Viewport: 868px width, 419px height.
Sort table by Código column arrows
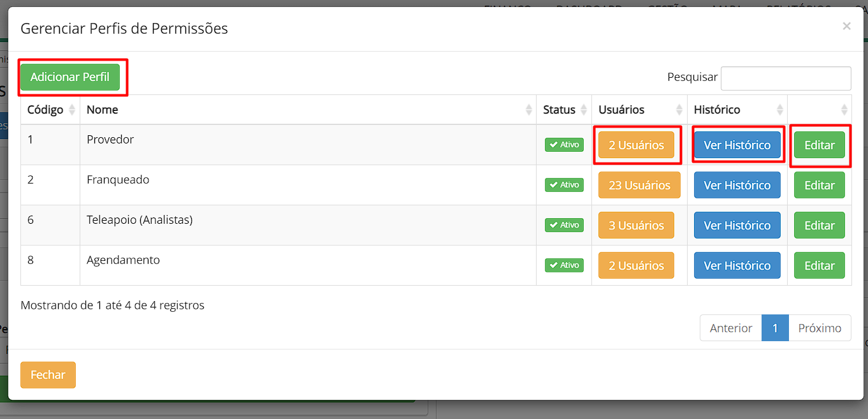coord(72,110)
